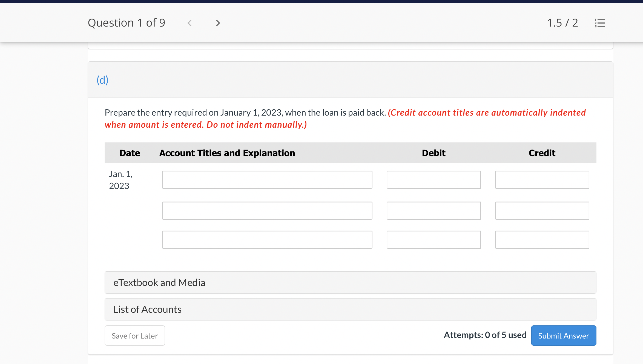This screenshot has width=643, height=364.
Task: Click Save for Later
Action: [134, 336]
